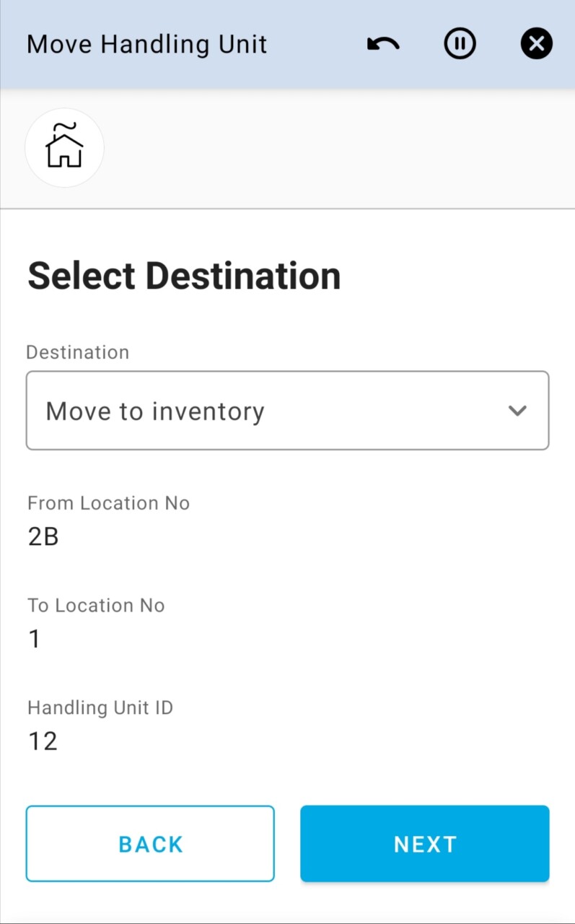Screen dimensions: 575x924
Task: Go to home via house icon
Action: pos(65,147)
